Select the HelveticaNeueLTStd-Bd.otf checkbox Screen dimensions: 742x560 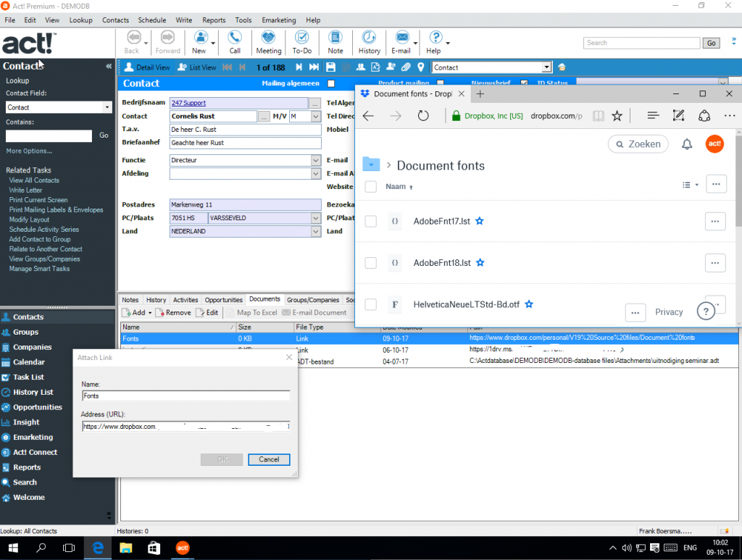pyautogui.click(x=371, y=304)
